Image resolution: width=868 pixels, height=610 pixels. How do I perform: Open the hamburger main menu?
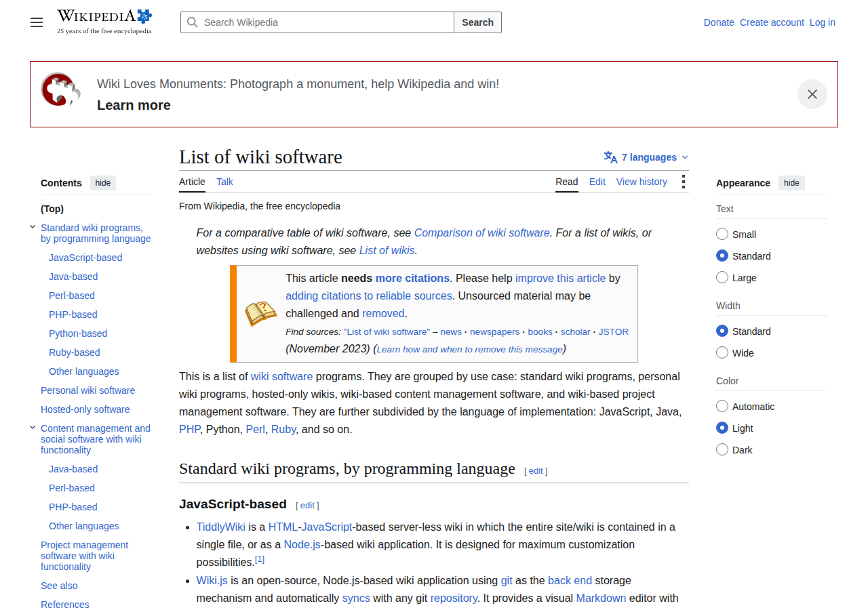click(37, 22)
